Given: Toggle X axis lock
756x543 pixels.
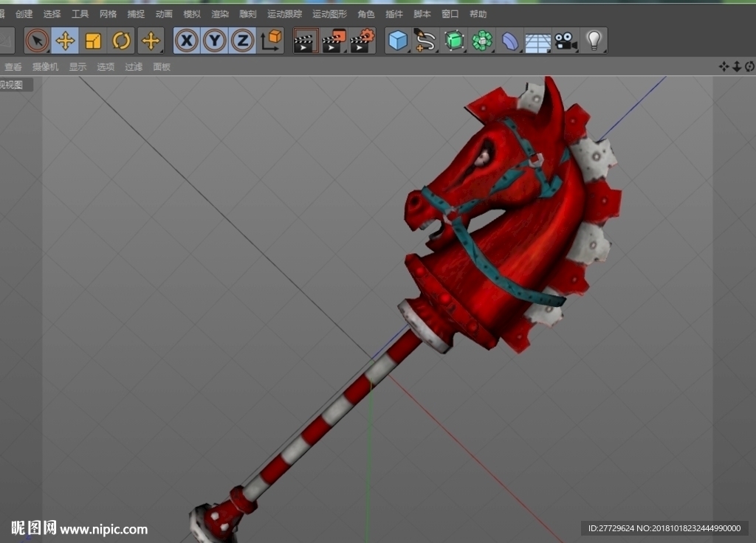Looking at the screenshot, I should tap(187, 41).
